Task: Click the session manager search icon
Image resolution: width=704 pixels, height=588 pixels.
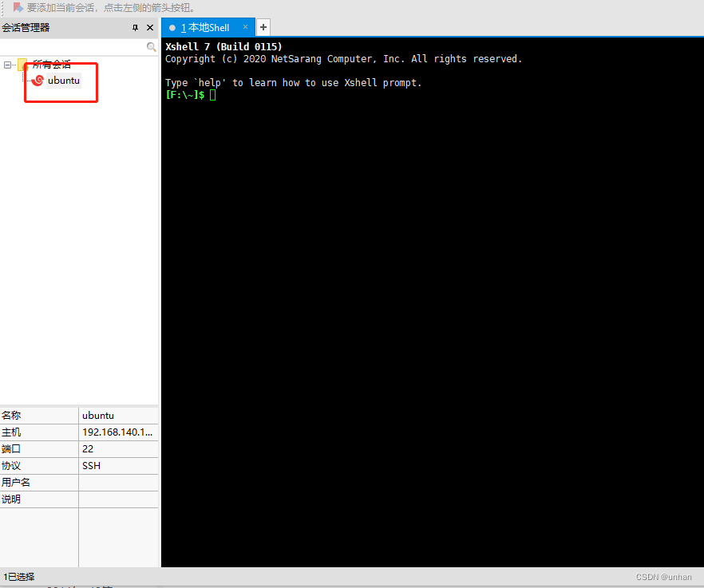Action: (x=152, y=47)
